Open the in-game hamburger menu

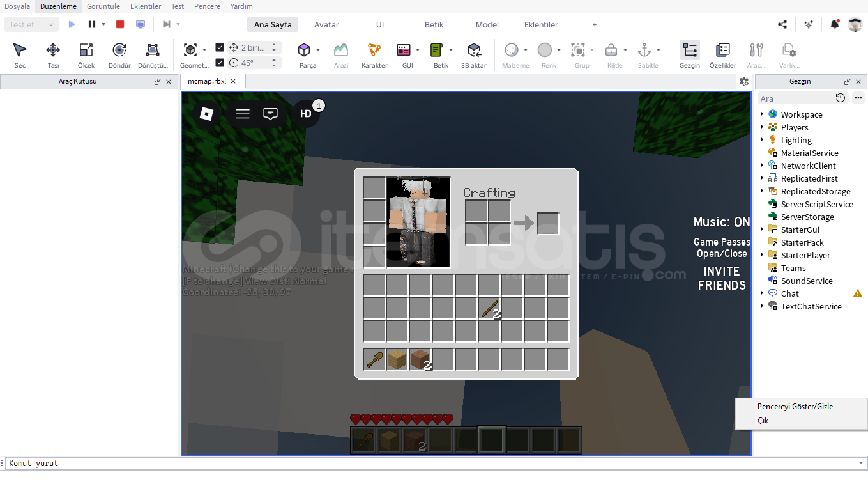tap(243, 114)
